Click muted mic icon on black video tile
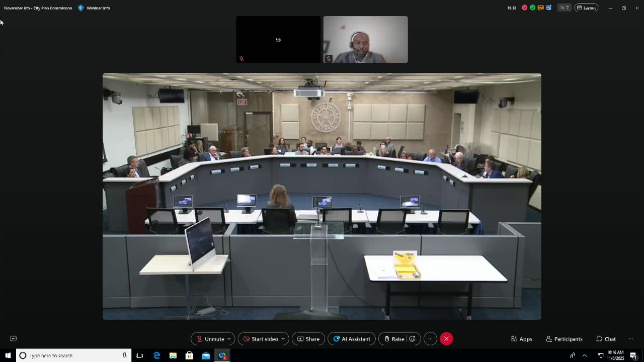This screenshot has width=644, height=362. (242, 58)
